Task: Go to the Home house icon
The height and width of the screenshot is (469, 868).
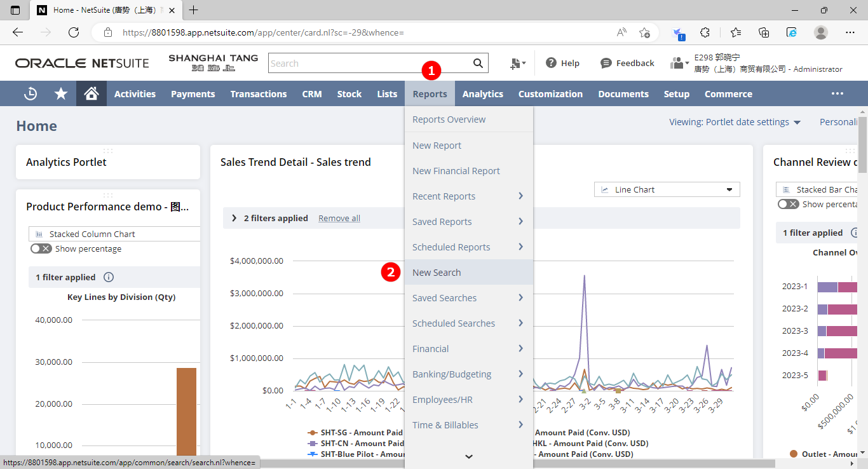Action: pos(92,94)
